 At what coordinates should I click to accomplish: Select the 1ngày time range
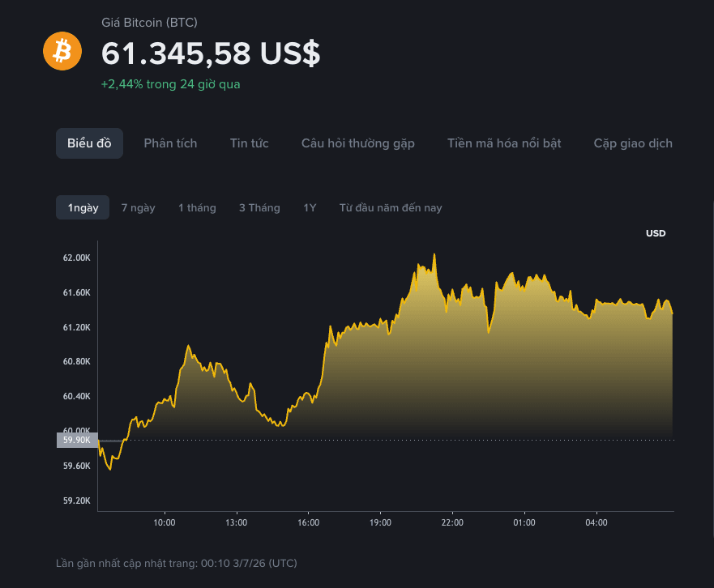coord(83,207)
